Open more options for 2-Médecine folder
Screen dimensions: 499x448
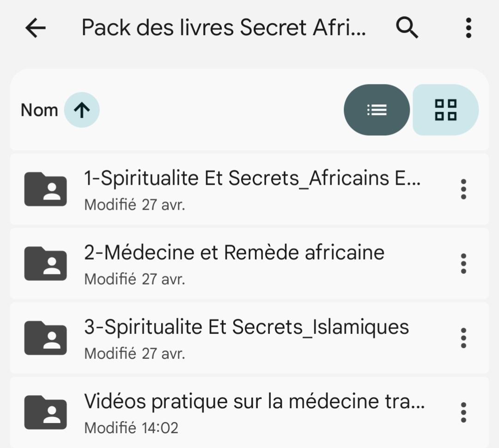464,264
